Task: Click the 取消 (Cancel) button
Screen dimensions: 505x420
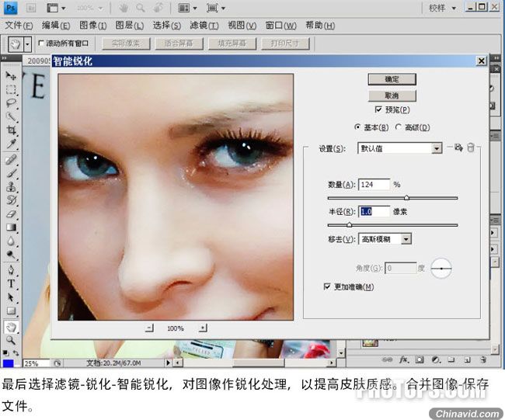Action: pyautogui.click(x=392, y=95)
